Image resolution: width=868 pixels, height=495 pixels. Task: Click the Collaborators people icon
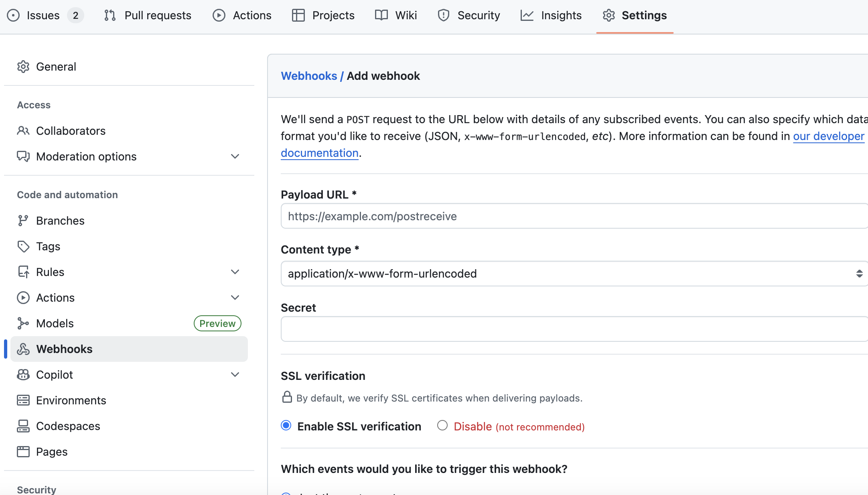pos(23,131)
